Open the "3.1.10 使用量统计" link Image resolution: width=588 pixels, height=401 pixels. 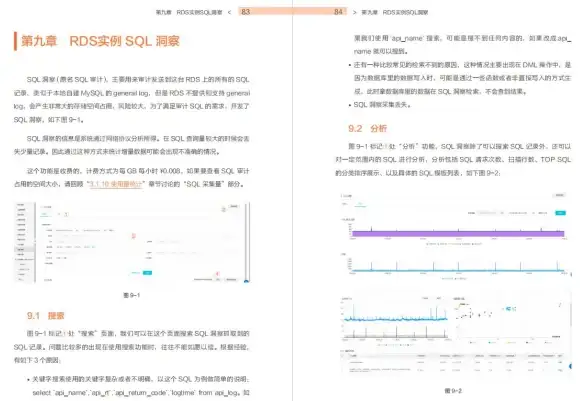pyautogui.click(x=116, y=184)
